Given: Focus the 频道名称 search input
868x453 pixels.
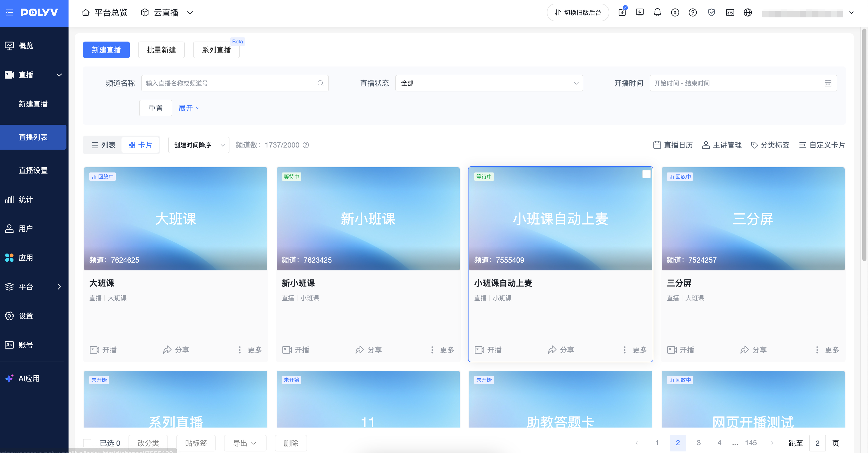Looking at the screenshot, I should click(x=235, y=83).
